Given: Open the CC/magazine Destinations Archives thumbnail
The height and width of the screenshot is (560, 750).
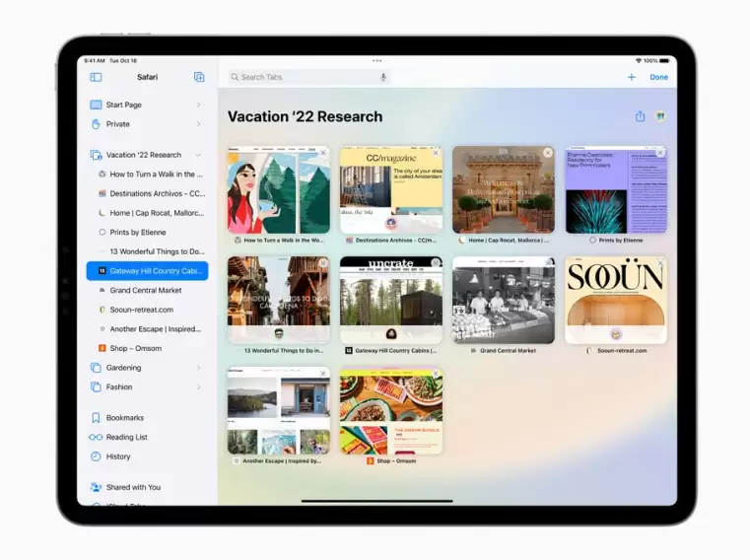Looking at the screenshot, I should (x=391, y=190).
